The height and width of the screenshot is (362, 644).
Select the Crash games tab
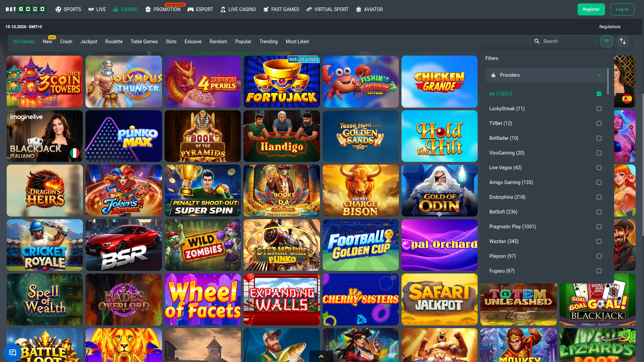point(66,42)
